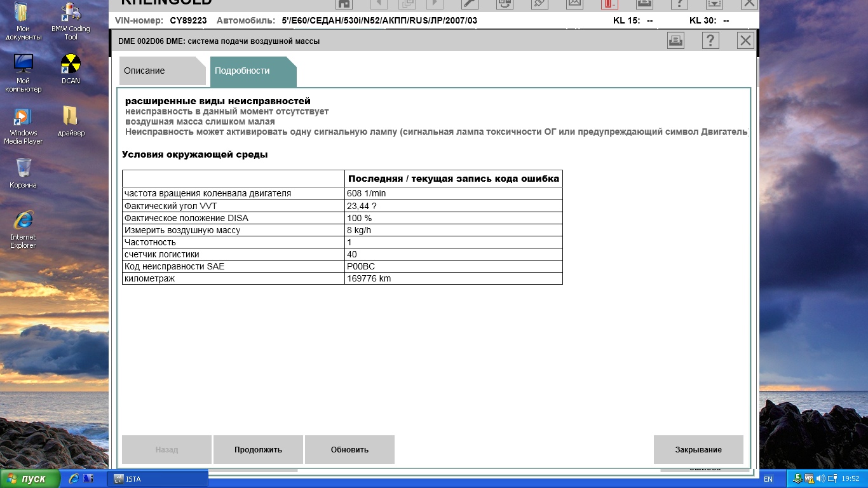The image size is (868, 488).
Task: Click the 608 1/min engine speed value
Action: click(x=454, y=194)
